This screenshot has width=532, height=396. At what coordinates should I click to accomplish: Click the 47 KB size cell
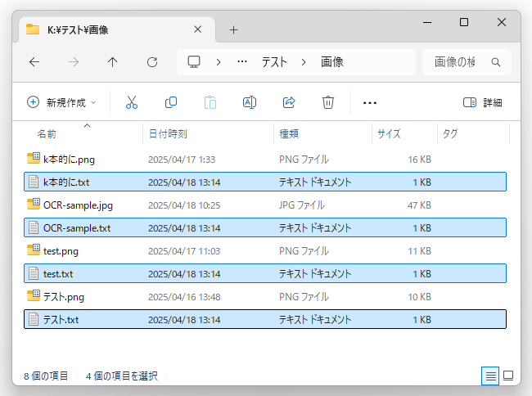tap(419, 205)
